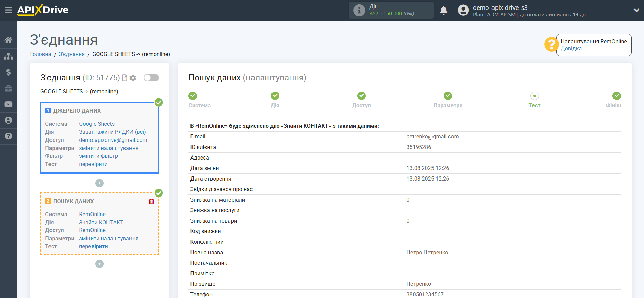Screen dimensions: 644x298
Task: Click the phone value 380501234567
Action: [425, 294]
